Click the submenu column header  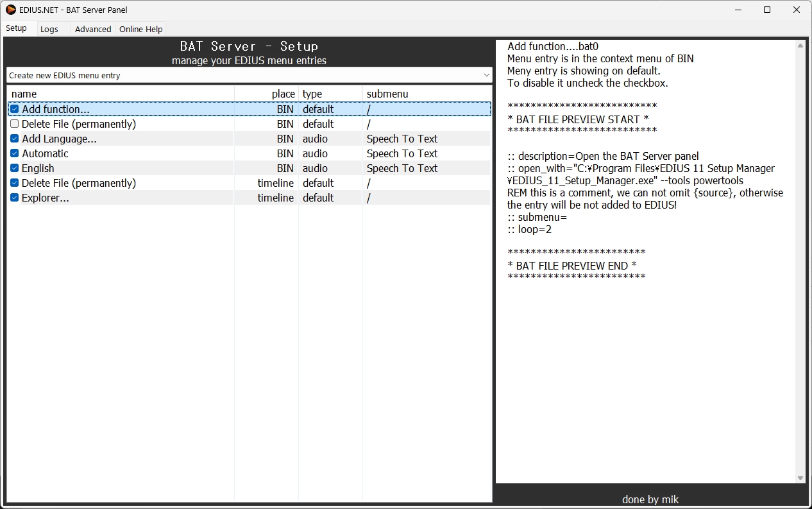[427, 94]
